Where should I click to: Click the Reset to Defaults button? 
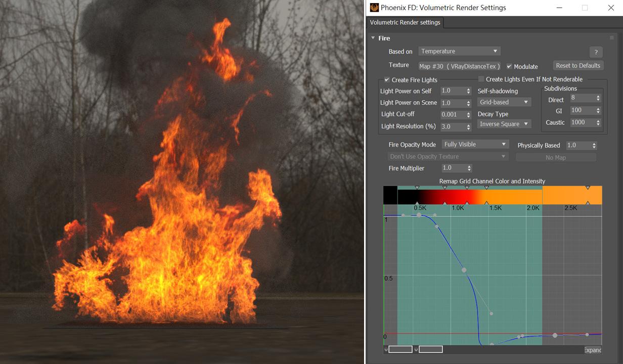click(578, 65)
